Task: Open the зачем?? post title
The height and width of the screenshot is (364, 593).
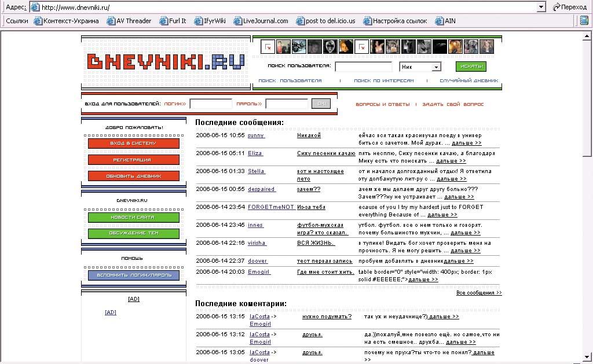Action: tap(309, 189)
